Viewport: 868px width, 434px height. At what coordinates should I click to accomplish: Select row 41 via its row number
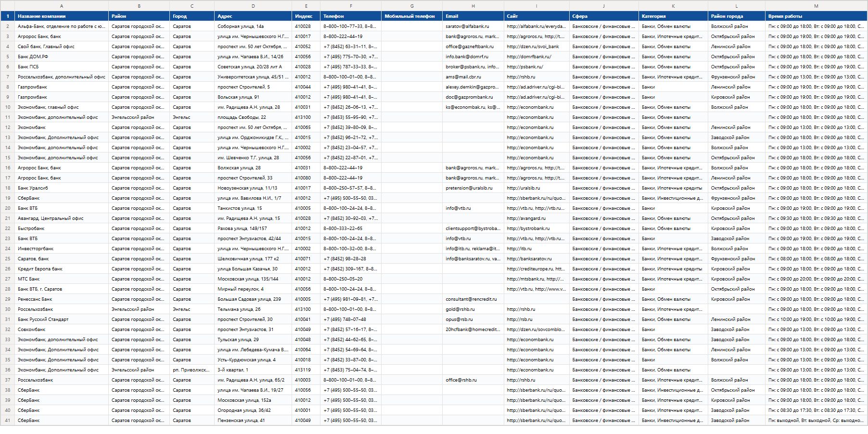point(7,421)
